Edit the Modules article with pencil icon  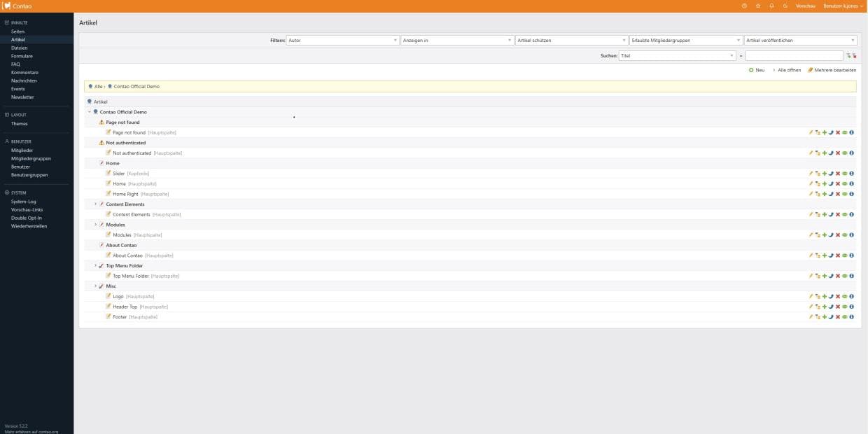click(811, 235)
